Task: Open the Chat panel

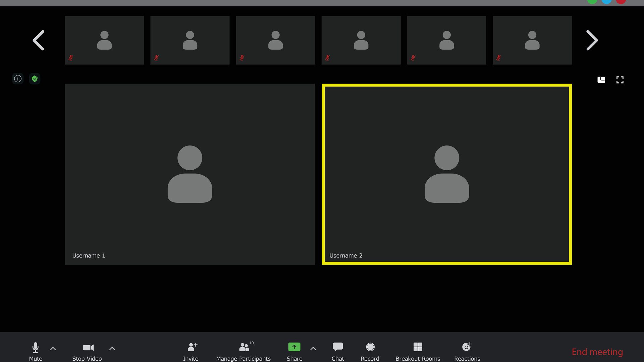Action: 337,347
